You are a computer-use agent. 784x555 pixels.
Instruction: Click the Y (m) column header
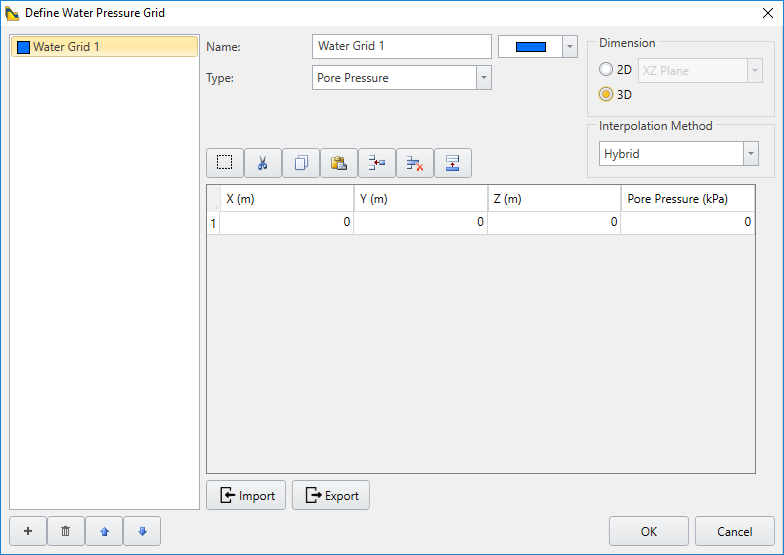click(420, 198)
